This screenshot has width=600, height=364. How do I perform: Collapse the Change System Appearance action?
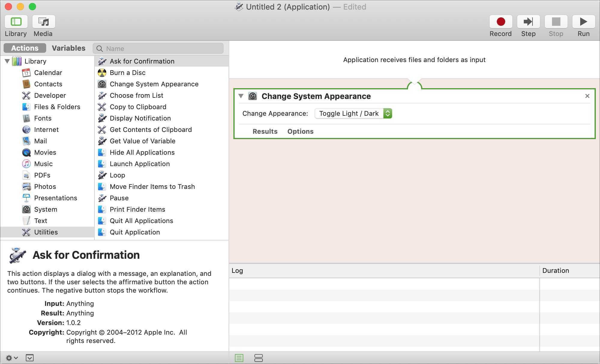[241, 96]
